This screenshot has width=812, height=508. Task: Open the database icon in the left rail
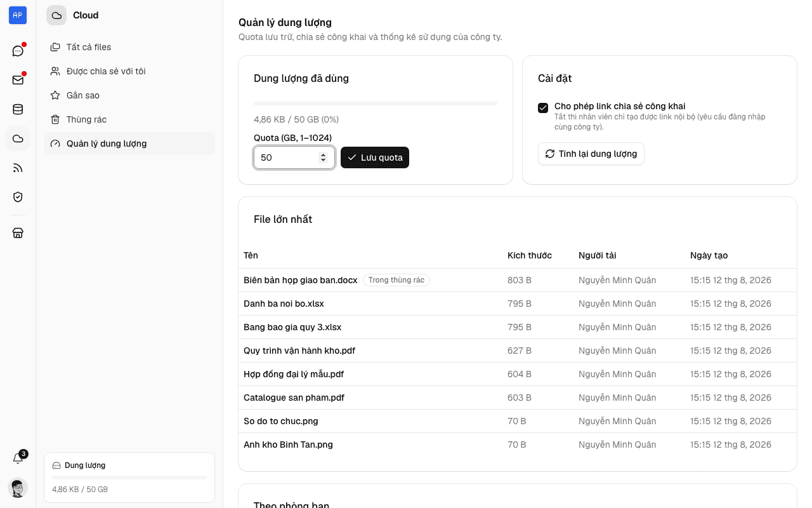coord(18,109)
